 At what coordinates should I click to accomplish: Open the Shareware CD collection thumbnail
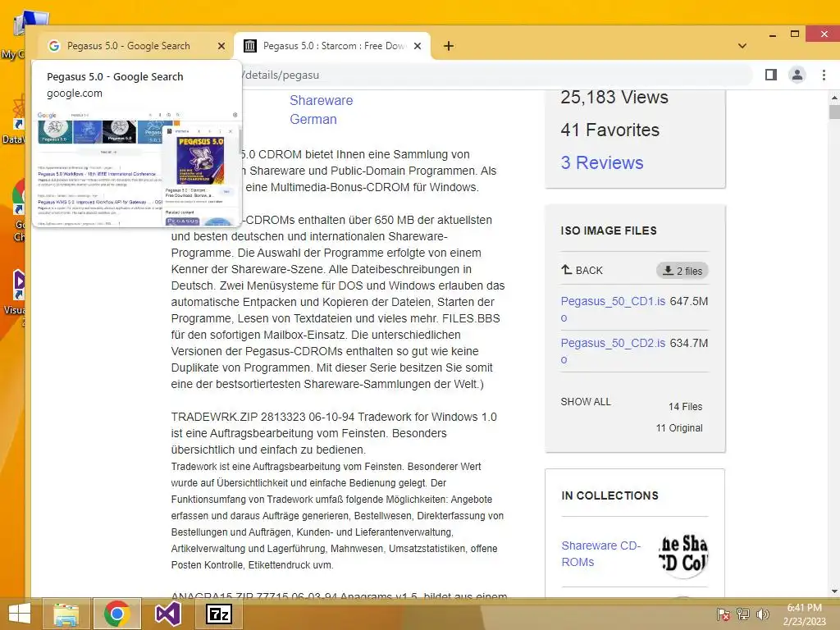pos(683,554)
